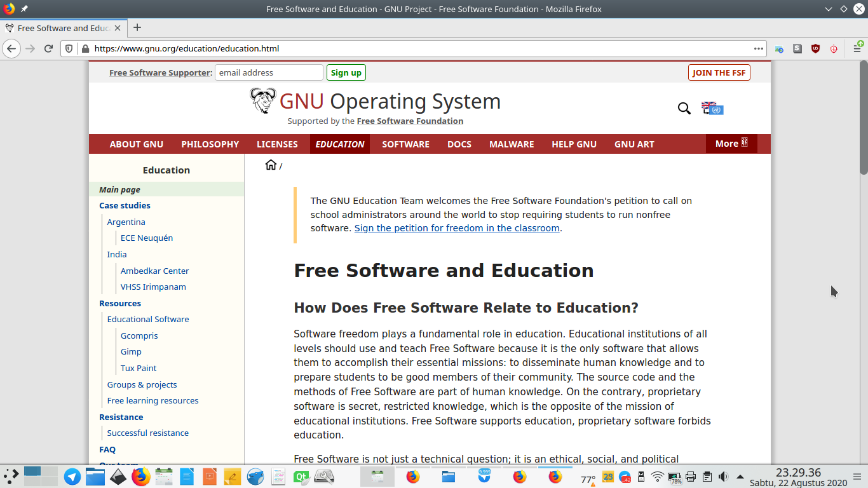868x488 pixels.
Task: Open the Successful resistance link
Action: pos(148,433)
